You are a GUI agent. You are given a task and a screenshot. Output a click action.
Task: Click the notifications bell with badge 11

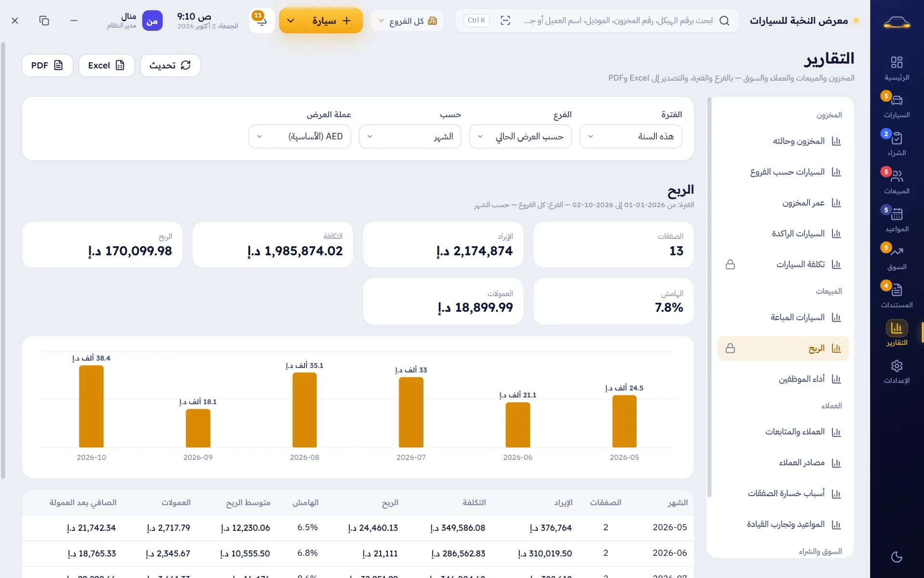coord(262,21)
